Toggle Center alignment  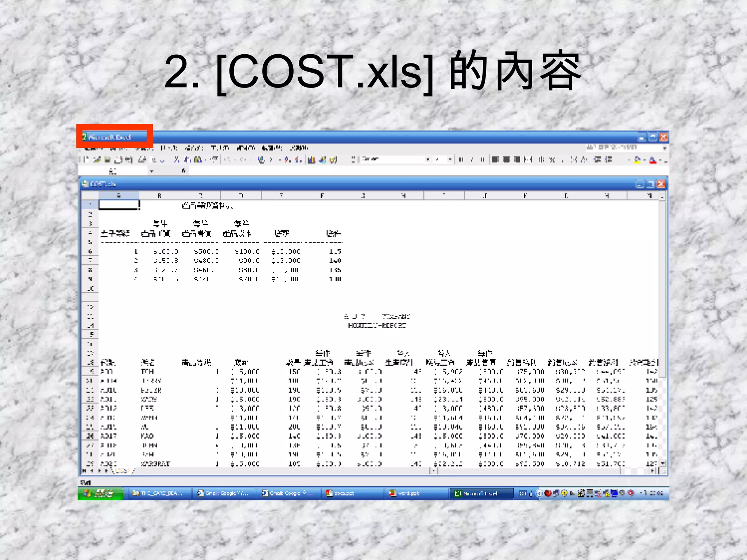click(506, 159)
